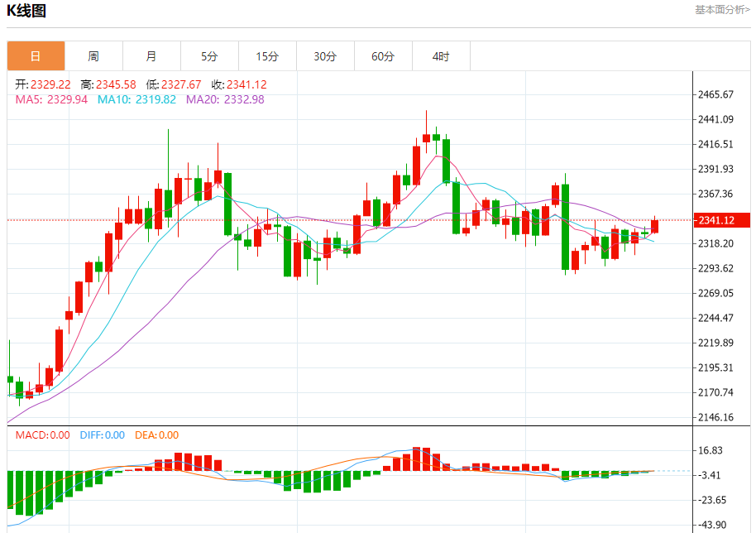Open the 月 monthly chart tab

point(151,56)
